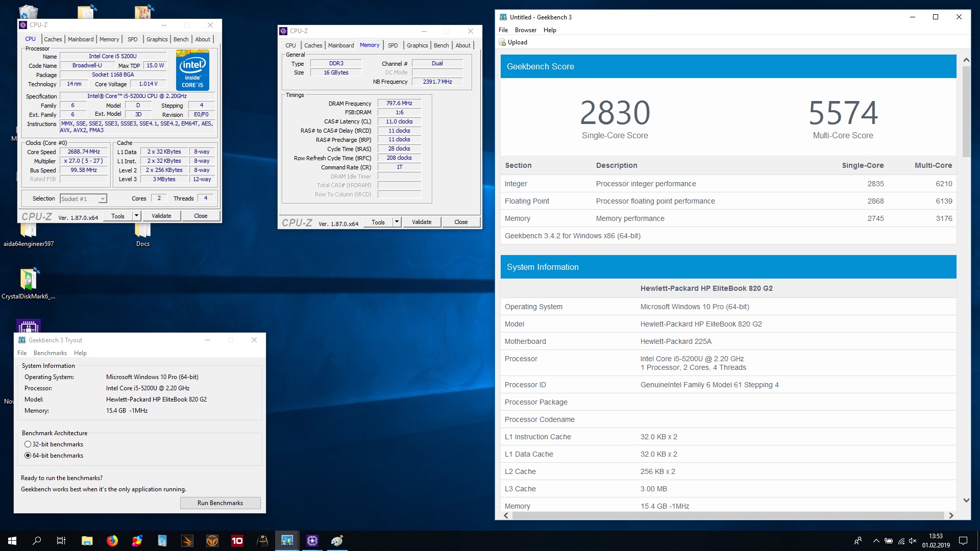Open the Docs folder on the desktop
This screenshot has width=980, height=551.
[x=143, y=236]
